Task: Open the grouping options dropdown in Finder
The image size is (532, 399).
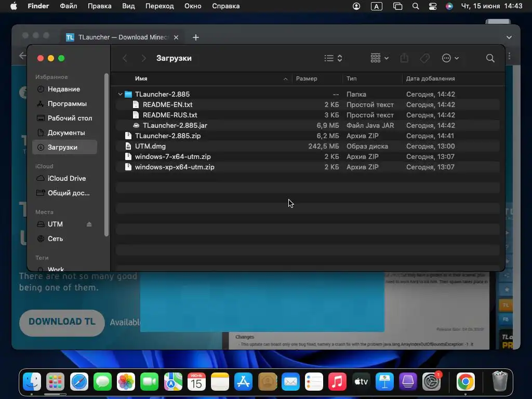Action: (379, 58)
